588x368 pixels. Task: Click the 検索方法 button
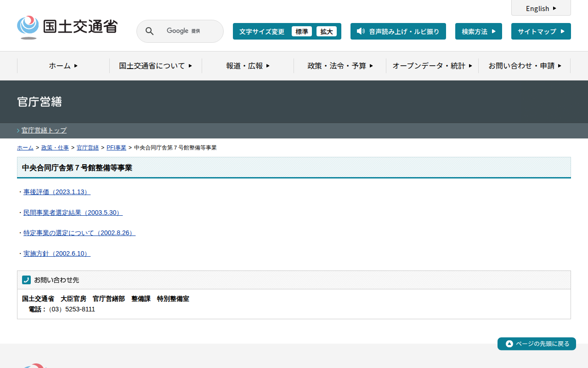(478, 31)
